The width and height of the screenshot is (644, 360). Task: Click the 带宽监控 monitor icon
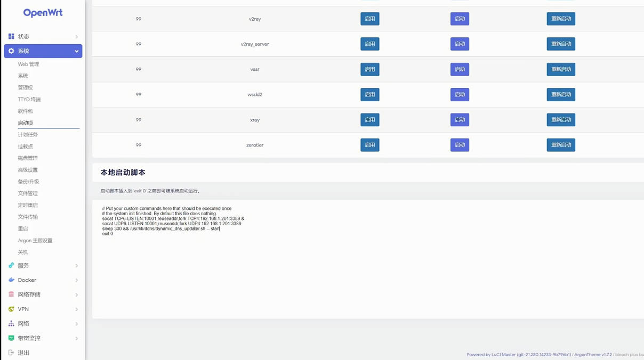tap(11, 338)
